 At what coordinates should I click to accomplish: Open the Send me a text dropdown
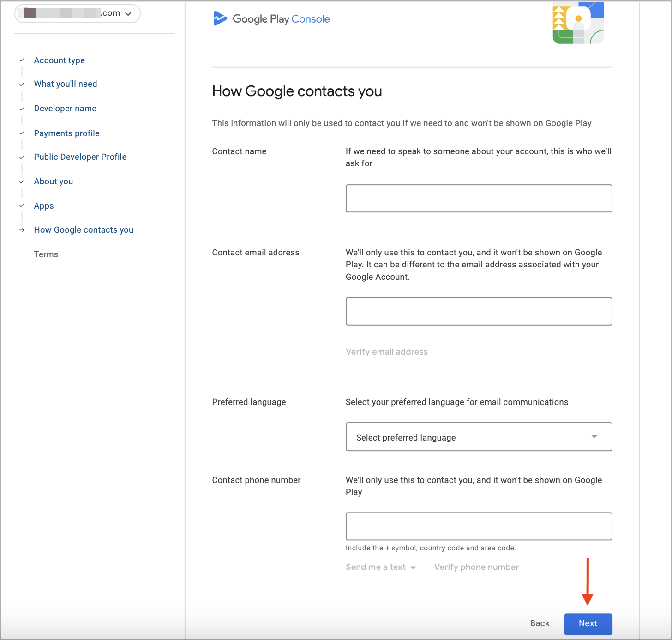click(381, 567)
